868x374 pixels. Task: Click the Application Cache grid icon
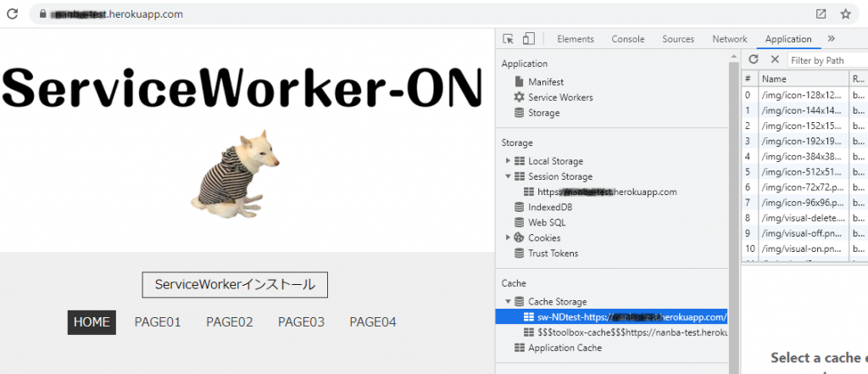tap(520, 348)
